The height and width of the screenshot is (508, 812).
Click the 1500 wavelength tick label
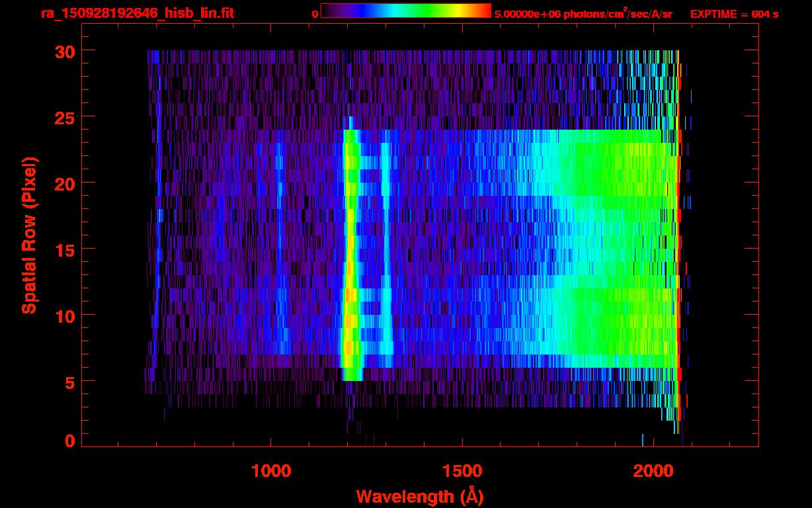click(462, 471)
